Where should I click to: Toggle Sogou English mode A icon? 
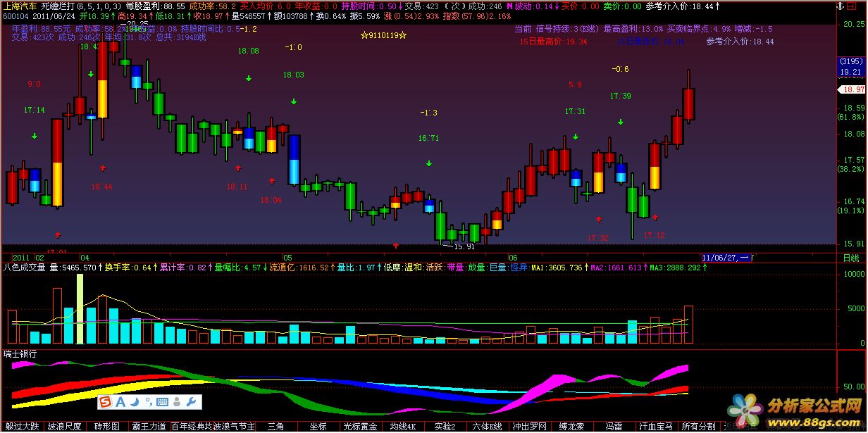120,402
